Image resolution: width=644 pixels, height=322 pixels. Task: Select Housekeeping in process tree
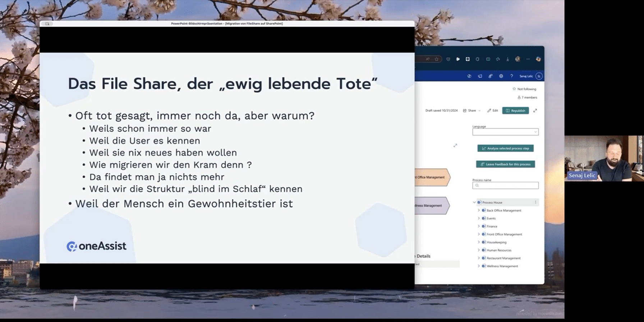point(496,242)
